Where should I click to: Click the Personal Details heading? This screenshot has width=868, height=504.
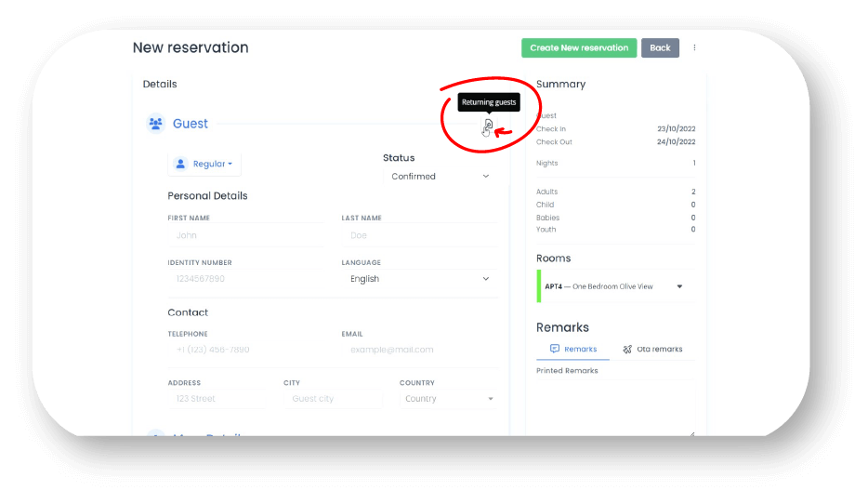click(x=207, y=196)
